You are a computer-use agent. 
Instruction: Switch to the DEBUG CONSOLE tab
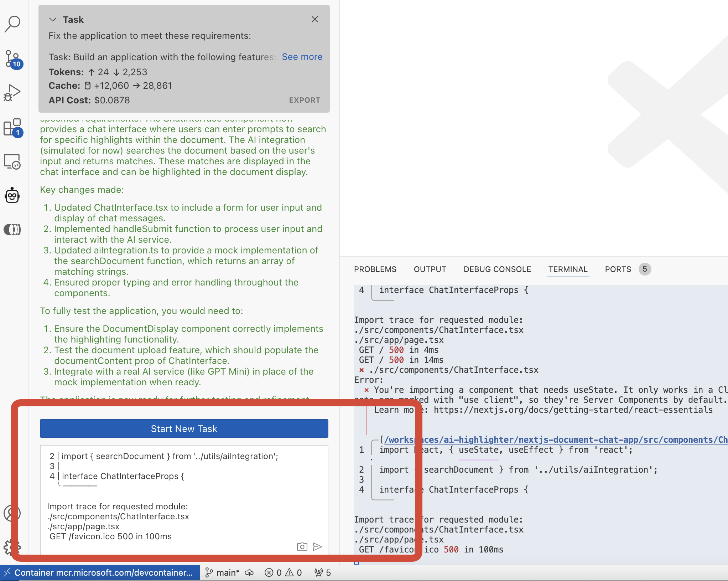pos(497,269)
